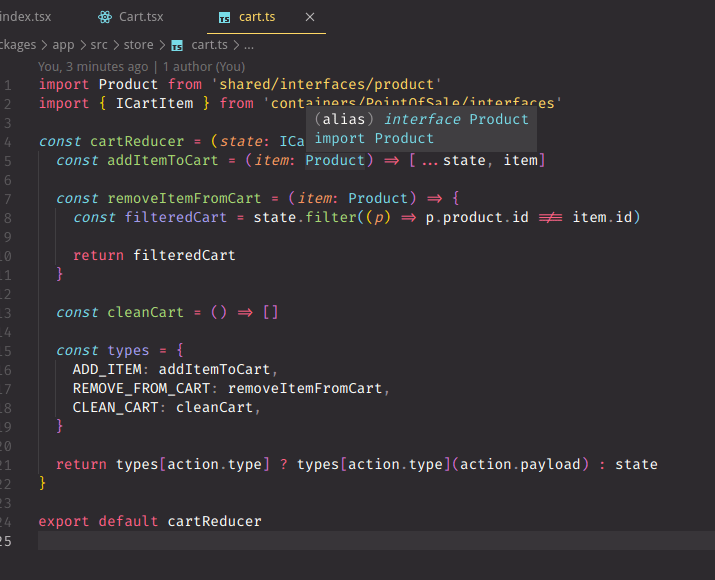Click 'return filteredCart' statement
This screenshot has height=580, width=715.
pyautogui.click(x=154, y=255)
